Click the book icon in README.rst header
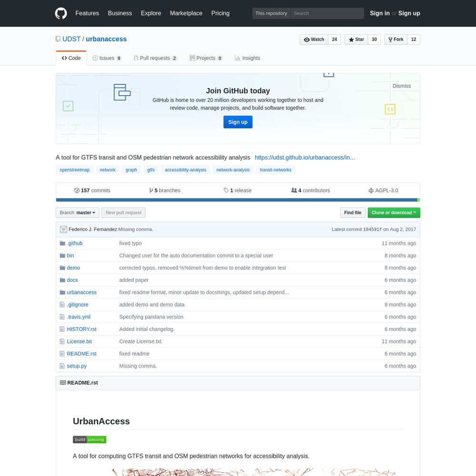 [x=63, y=383]
